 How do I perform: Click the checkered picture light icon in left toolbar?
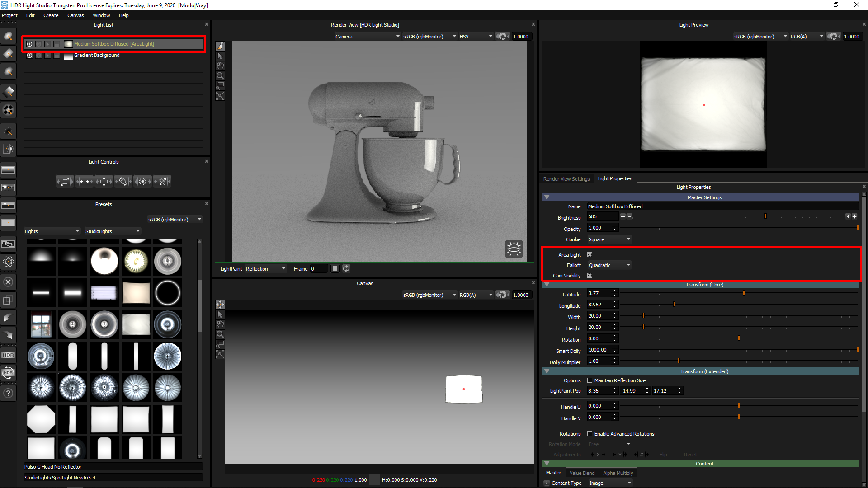8,110
